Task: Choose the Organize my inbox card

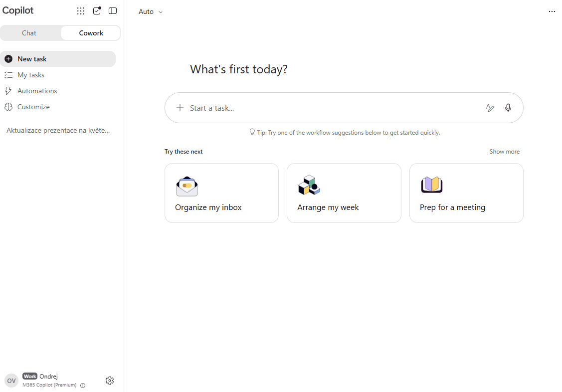Action: tap(221, 193)
